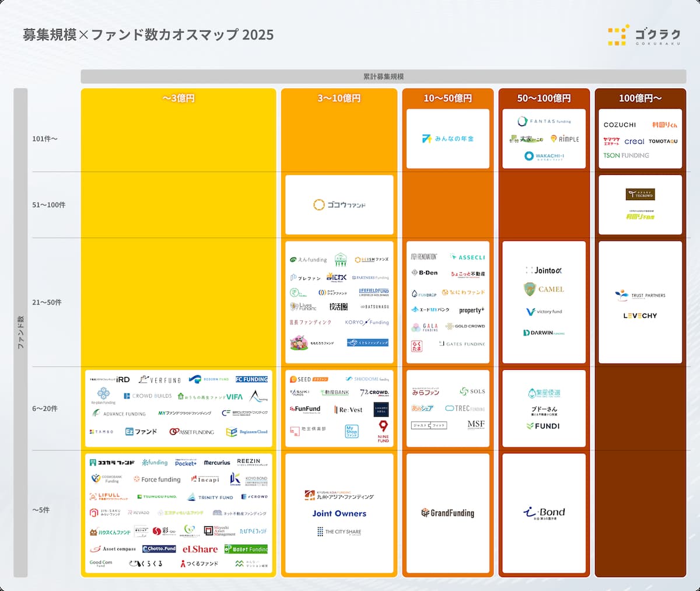The height and width of the screenshot is (591, 700).
Task: Click the TSON FUNDING logo
Action: point(626,156)
